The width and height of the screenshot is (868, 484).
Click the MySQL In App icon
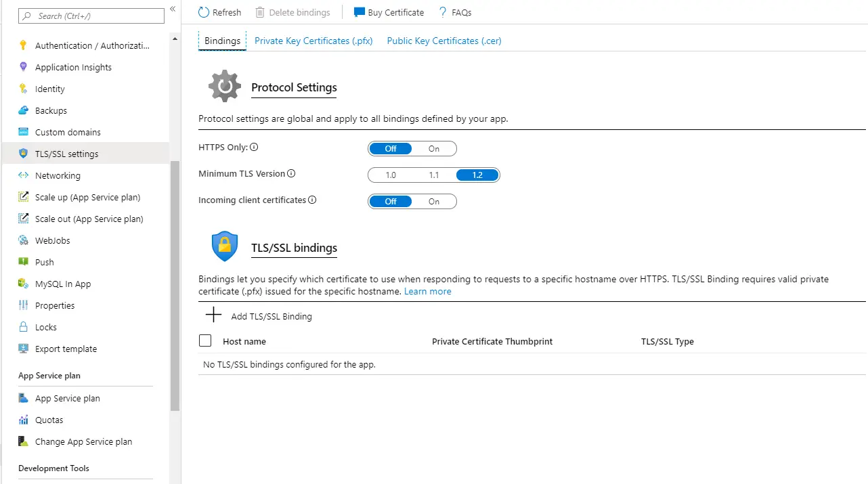24,284
